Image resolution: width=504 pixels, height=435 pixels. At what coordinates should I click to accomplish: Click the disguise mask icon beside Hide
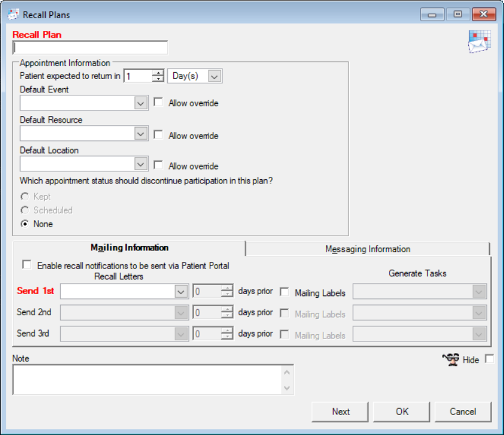451,359
